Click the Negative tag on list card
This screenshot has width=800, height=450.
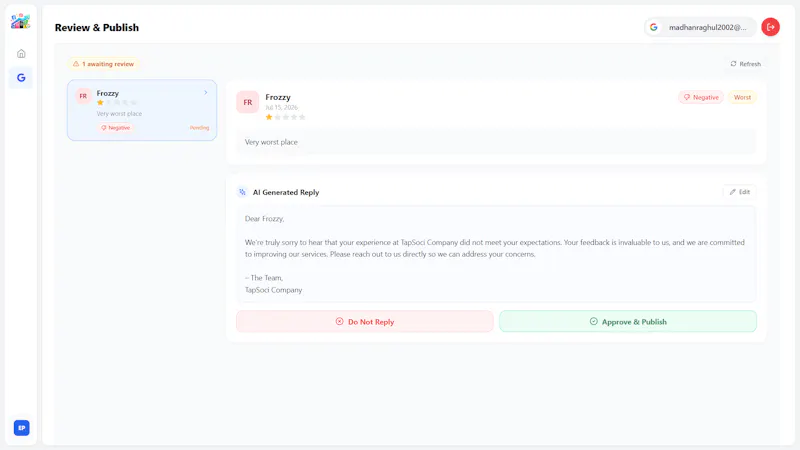pos(115,128)
